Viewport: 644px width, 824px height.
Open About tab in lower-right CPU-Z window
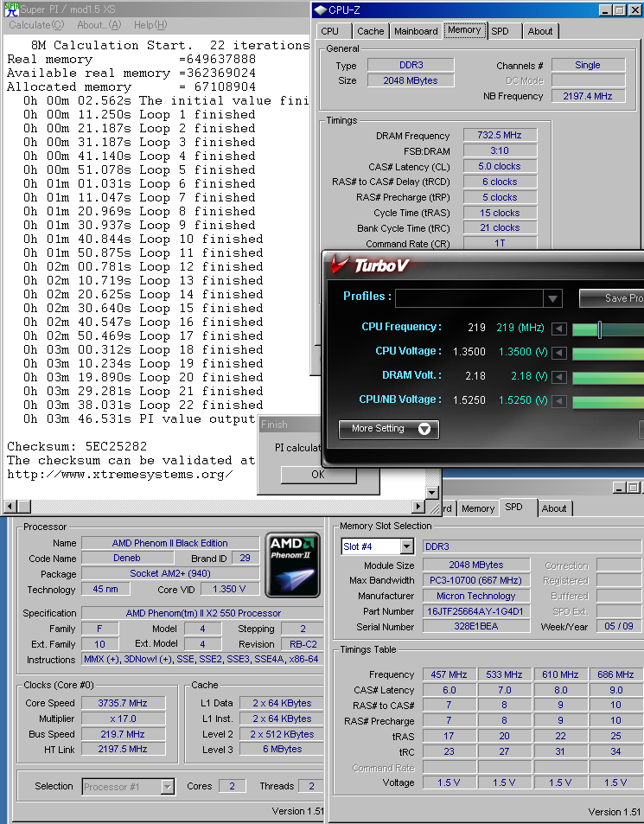point(554,508)
